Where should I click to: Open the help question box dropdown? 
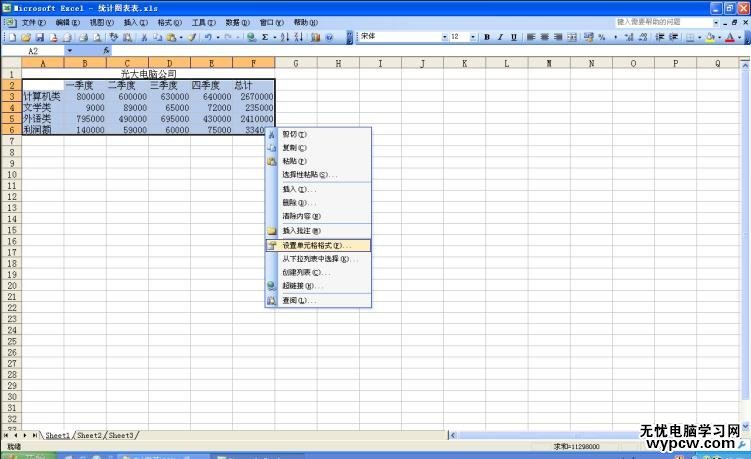pos(716,23)
